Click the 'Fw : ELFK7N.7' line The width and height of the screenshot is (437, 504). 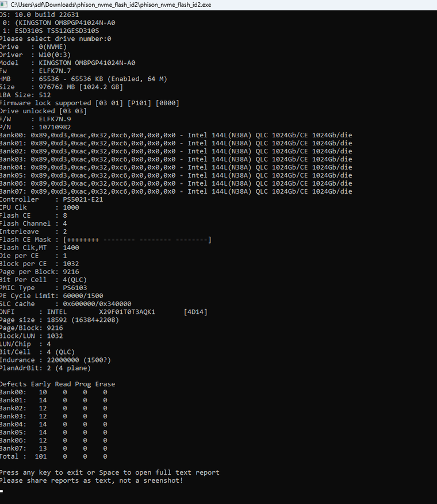click(x=36, y=71)
